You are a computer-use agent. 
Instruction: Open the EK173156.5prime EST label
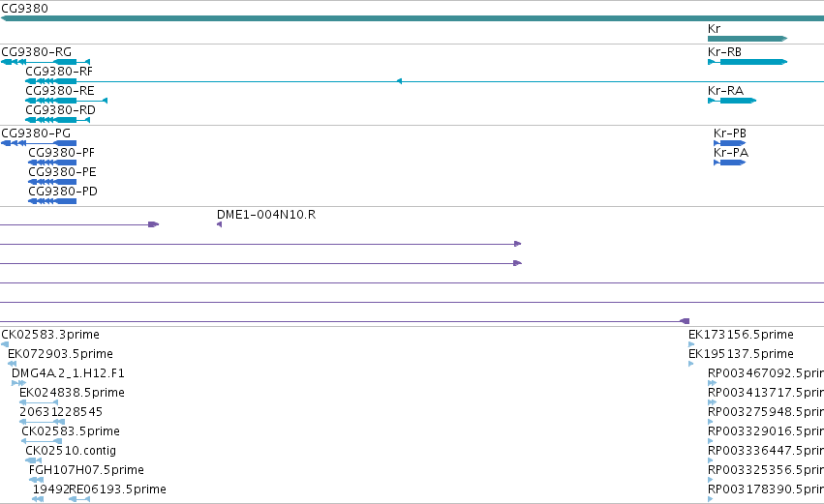pyautogui.click(x=741, y=335)
